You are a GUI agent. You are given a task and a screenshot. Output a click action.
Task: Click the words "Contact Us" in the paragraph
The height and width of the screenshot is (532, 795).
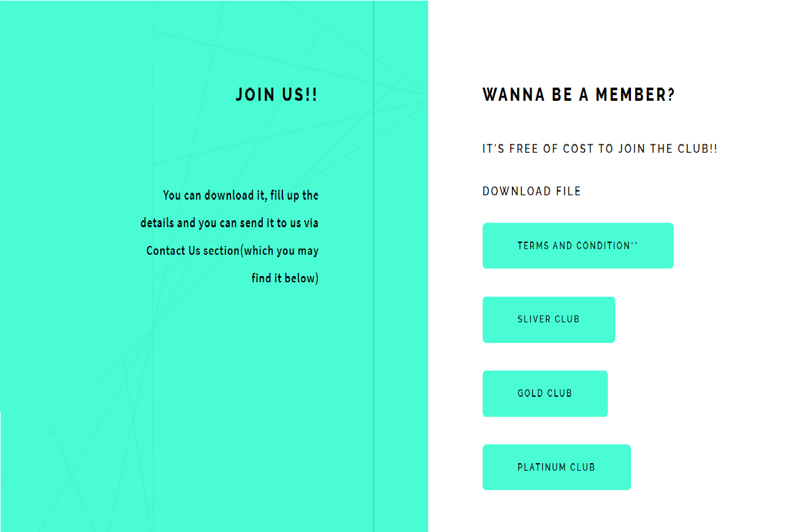173,250
